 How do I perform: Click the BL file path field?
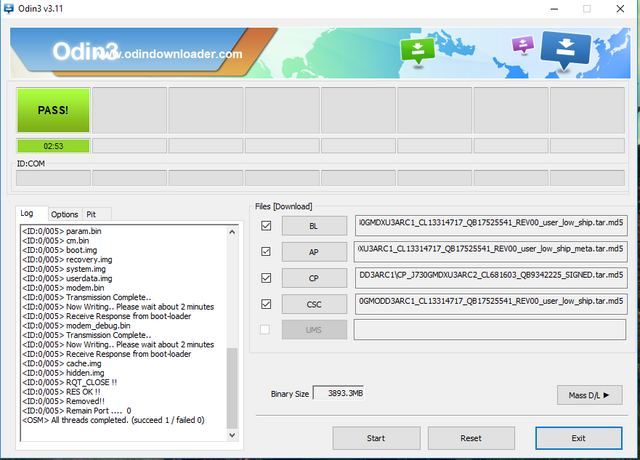(x=491, y=226)
